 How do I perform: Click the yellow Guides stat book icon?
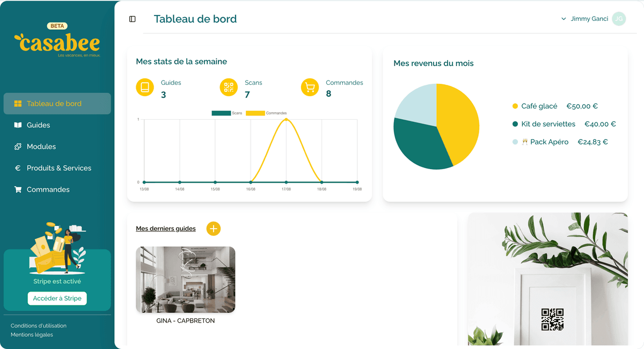pyautogui.click(x=145, y=87)
